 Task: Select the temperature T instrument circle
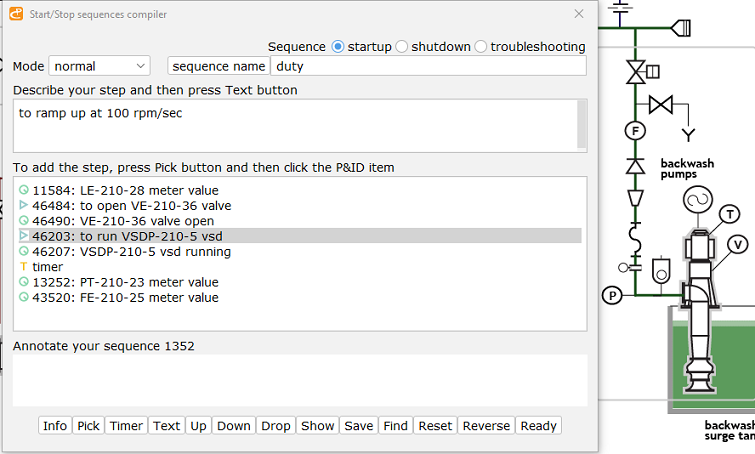pyautogui.click(x=730, y=214)
